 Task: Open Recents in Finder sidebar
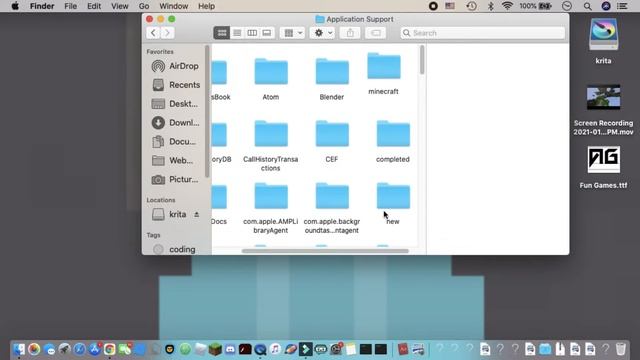coord(175,85)
